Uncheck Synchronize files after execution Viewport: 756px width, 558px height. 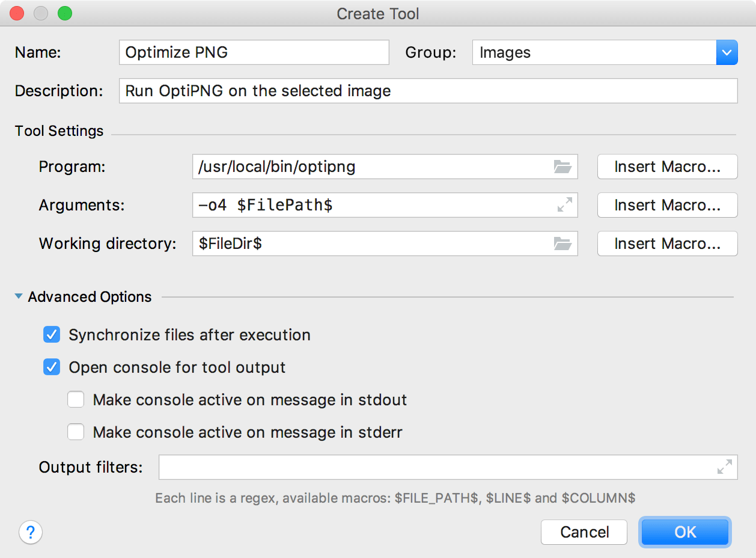pyautogui.click(x=52, y=335)
